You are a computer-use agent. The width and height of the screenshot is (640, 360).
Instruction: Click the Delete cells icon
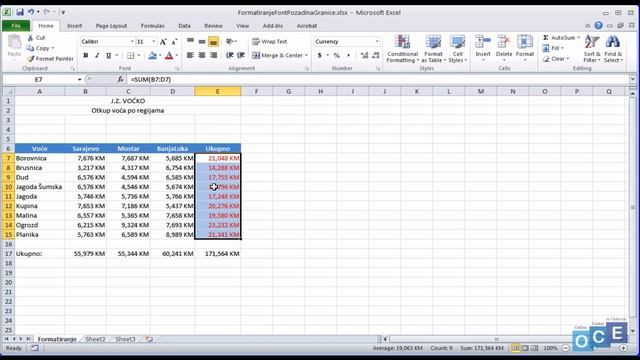point(504,42)
